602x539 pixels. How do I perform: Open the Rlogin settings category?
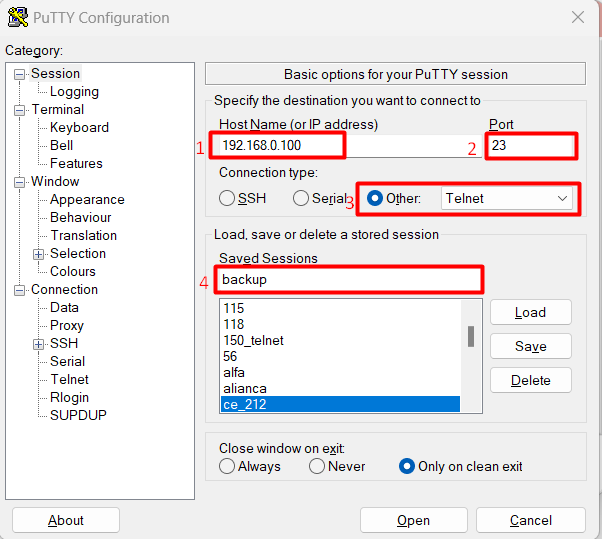69,397
